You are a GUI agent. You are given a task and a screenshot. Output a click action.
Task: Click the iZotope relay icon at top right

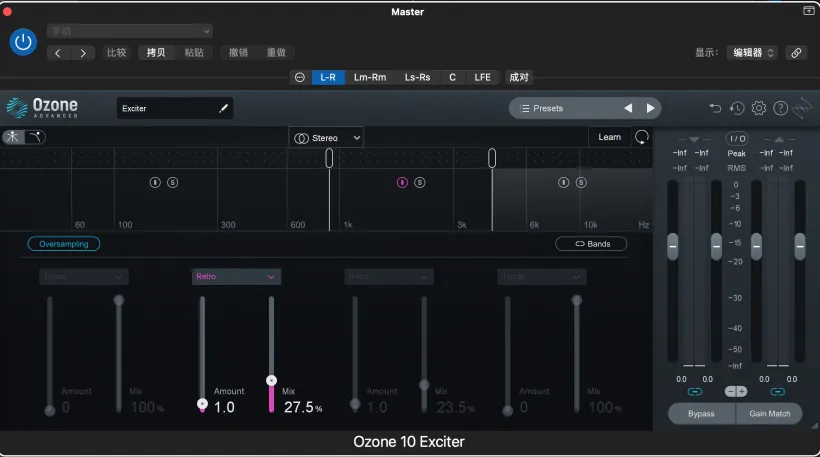(802, 108)
